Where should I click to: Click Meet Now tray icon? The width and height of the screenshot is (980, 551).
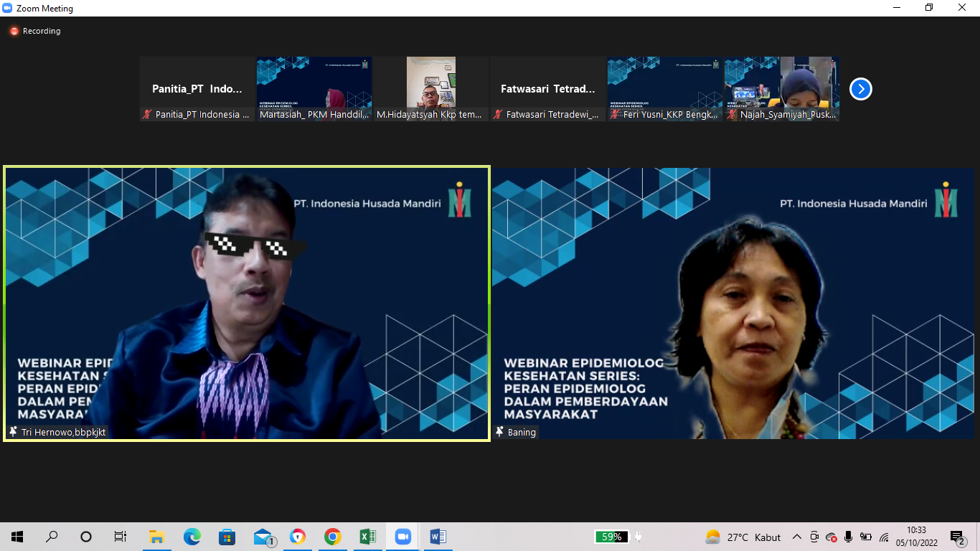point(814,537)
